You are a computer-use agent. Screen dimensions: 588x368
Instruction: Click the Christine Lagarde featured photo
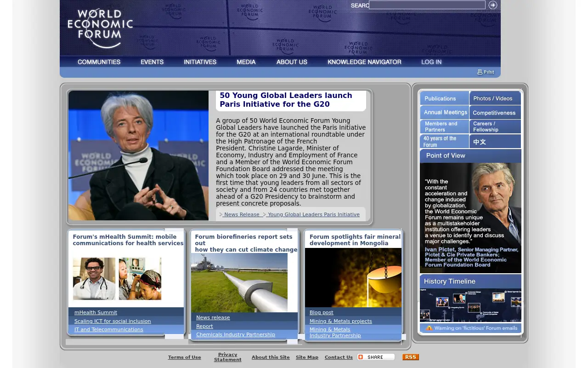(x=138, y=155)
